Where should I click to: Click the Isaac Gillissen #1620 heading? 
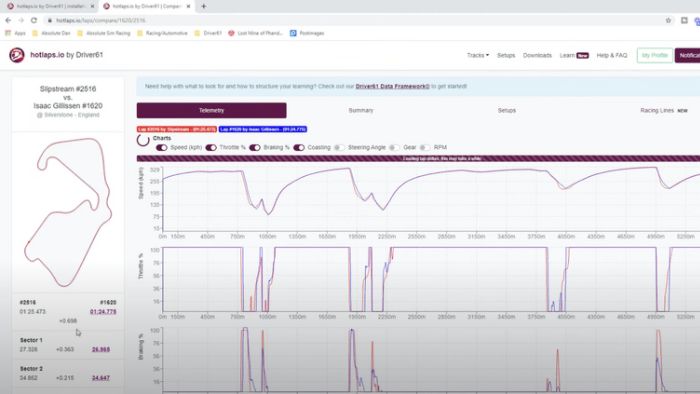68,106
